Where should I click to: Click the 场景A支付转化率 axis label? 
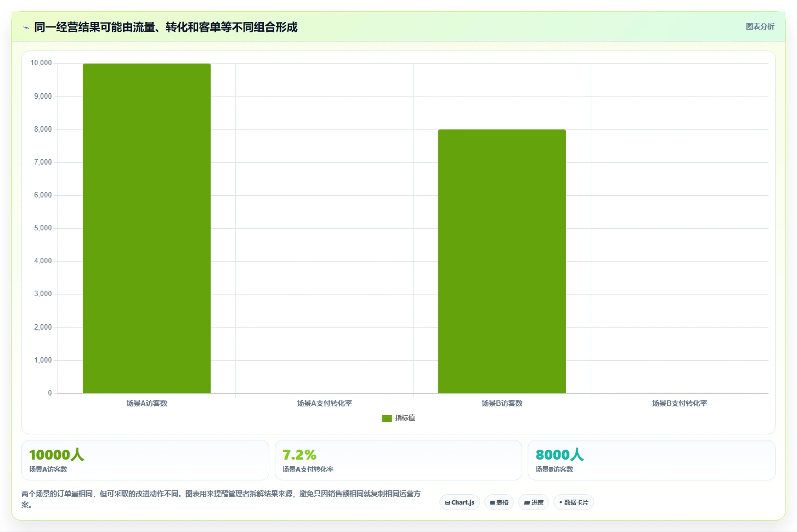pyautogui.click(x=324, y=403)
